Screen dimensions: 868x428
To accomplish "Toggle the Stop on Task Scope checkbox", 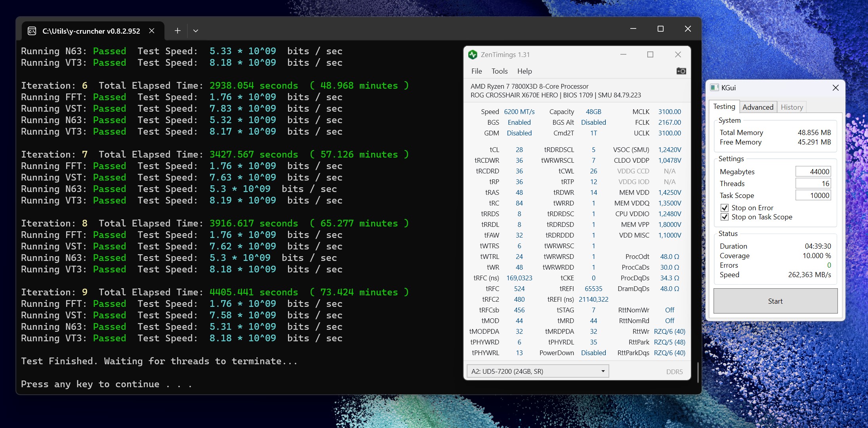I will (x=725, y=217).
